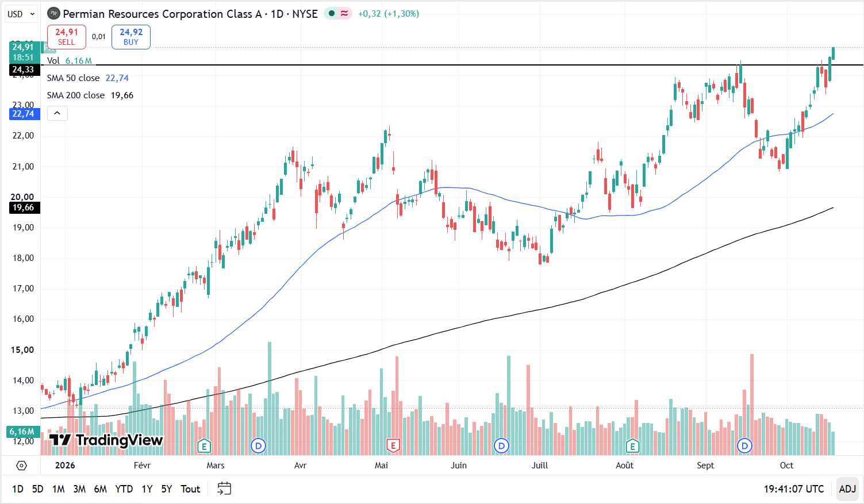The width and height of the screenshot is (864, 504).
Task: Click the black 24,33 price axis label
Action: (25, 70)
